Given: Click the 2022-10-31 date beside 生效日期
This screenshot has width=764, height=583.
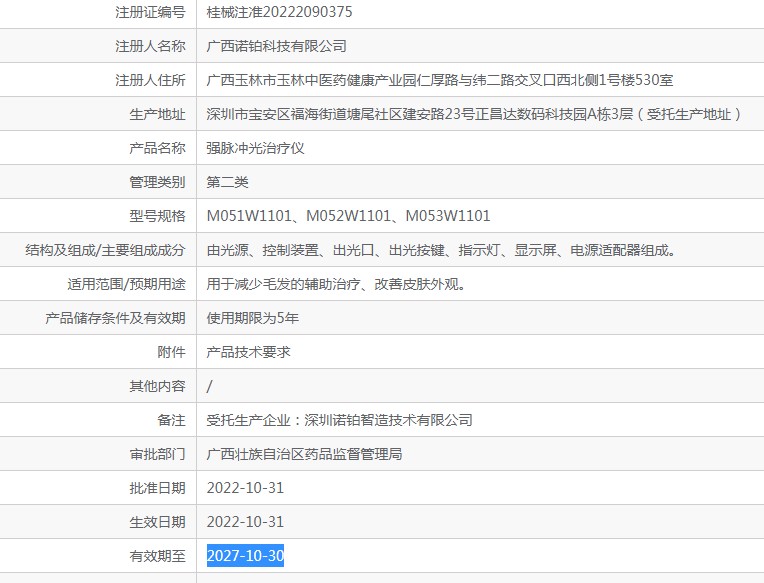Looking at the screenshot, I should tap(245, 522).
